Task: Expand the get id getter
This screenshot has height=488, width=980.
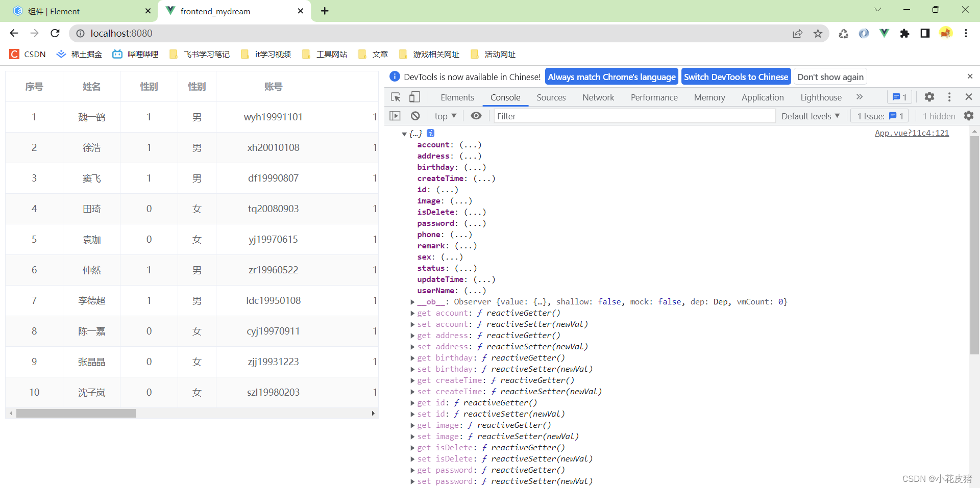Action: pyautogui.click(x=412, y=403)
